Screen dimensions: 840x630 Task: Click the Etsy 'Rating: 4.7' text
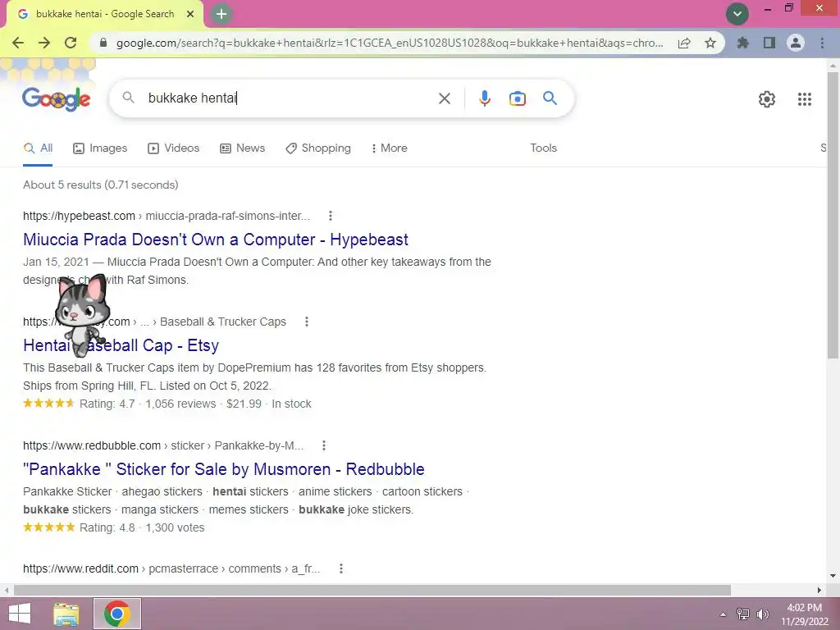[x=107, y=404]
